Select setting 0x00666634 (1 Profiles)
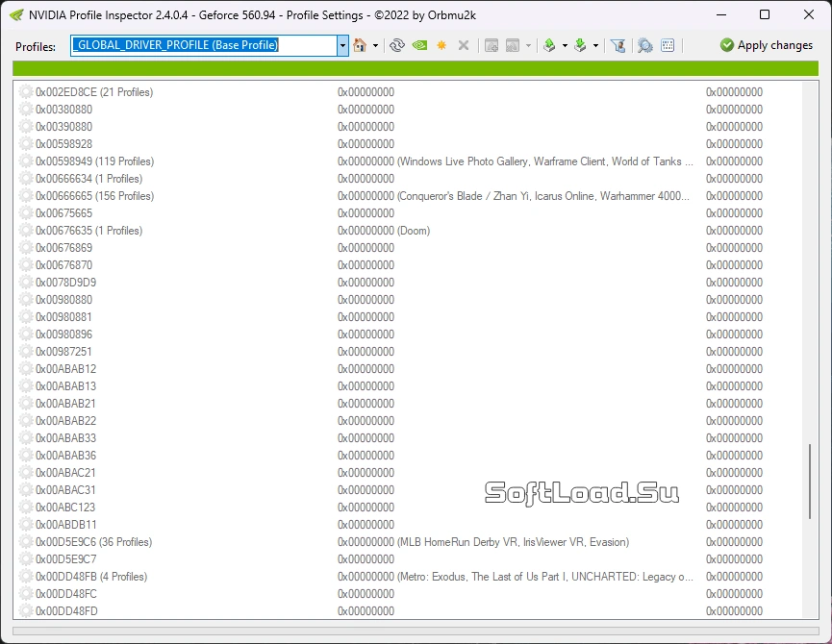This screenshot has height=644, width=832. click(x=89, y=179)
